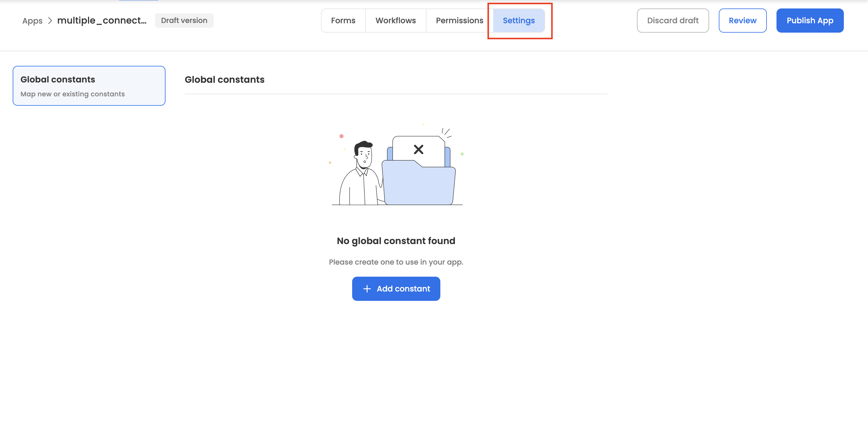The image size is (868, 441).
Task: Select the Settings tab
Action: (x=518, y=21)
